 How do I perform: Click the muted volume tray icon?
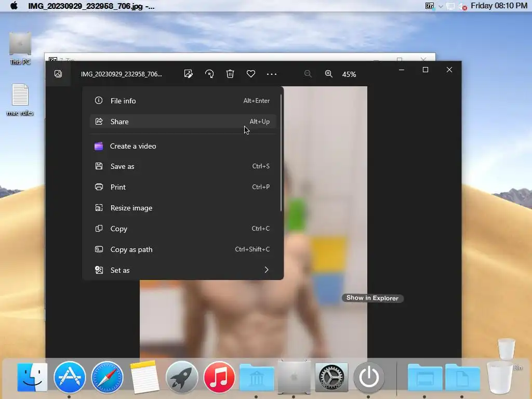tap(462, 6)
